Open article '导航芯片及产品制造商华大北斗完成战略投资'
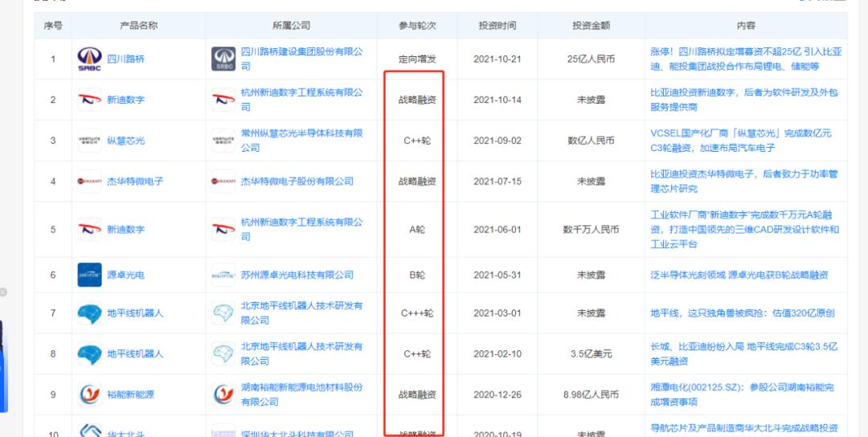This screenshot has height=437, width=868. (x=744, y=428)
